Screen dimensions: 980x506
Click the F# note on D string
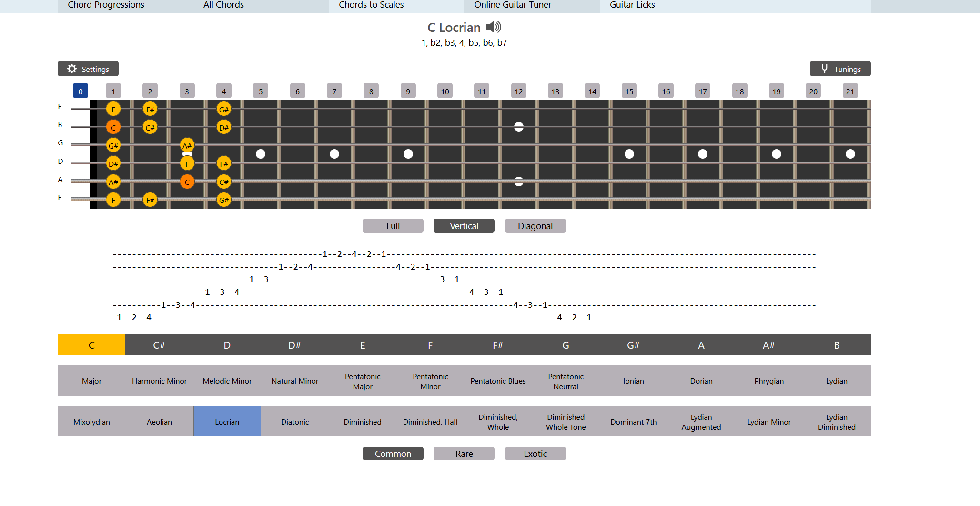(224, 163)
